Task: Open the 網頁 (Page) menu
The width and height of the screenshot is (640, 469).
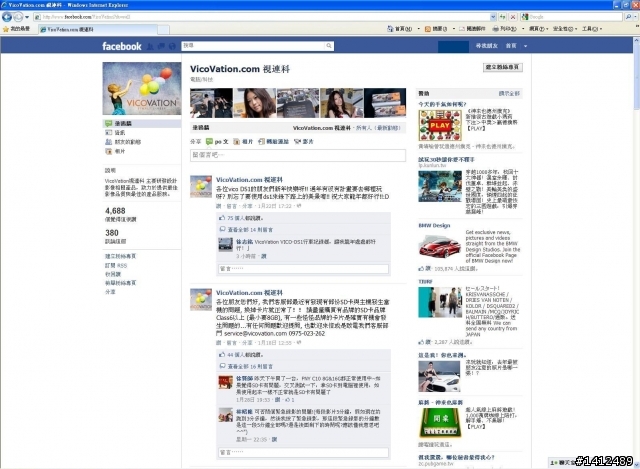Action: [538, 29]
